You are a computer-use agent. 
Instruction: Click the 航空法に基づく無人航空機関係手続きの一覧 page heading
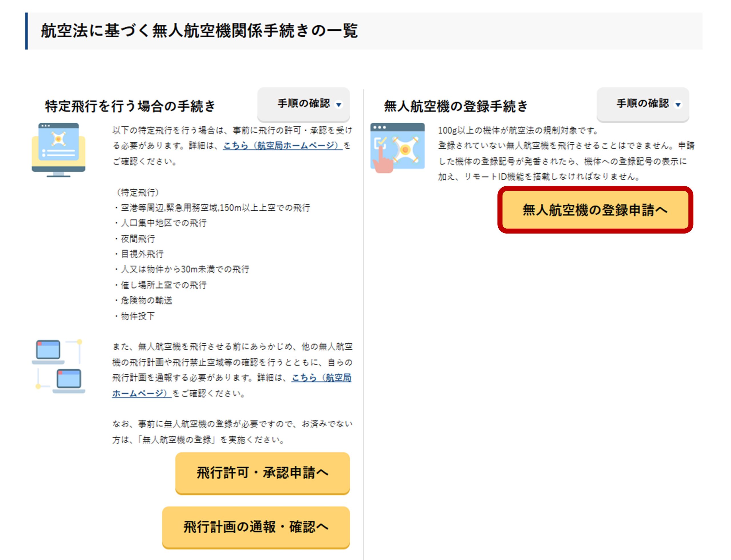199,31
